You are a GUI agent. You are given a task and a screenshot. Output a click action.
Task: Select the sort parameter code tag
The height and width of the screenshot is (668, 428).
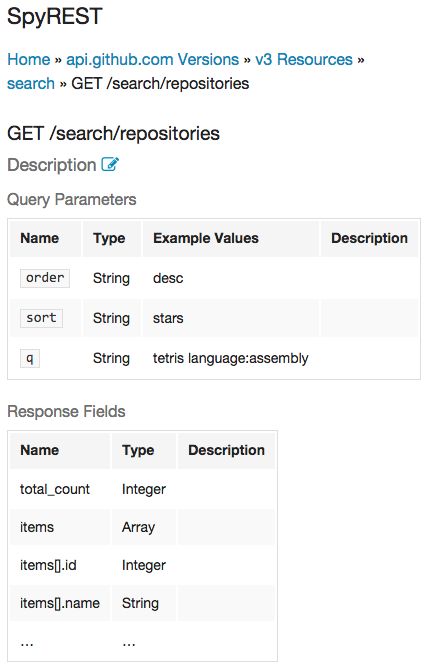tap(41, 318)
